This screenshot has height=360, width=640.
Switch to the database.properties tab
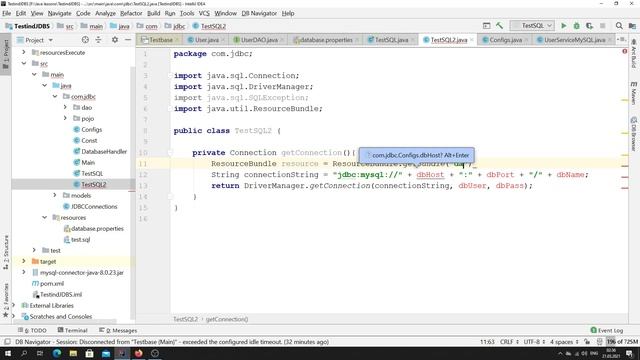tap(326, 40)
